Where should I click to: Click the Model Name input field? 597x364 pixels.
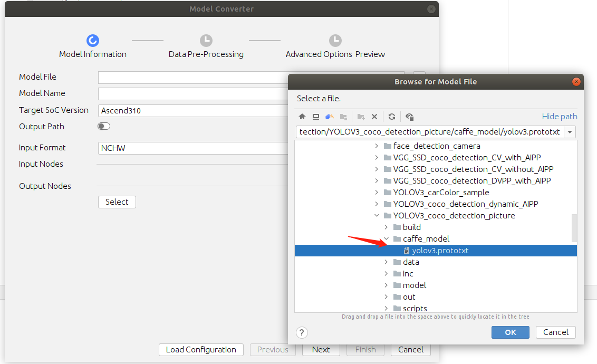(192, 94)
